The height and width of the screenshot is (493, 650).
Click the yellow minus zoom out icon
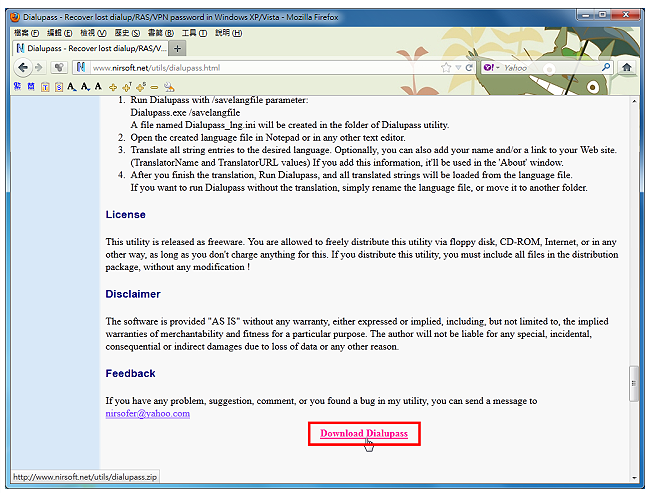pyautogui.click(x=154, y=87)
